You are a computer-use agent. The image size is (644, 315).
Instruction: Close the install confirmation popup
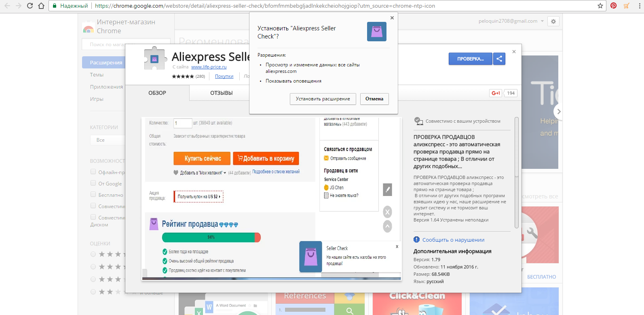(392, 18)
